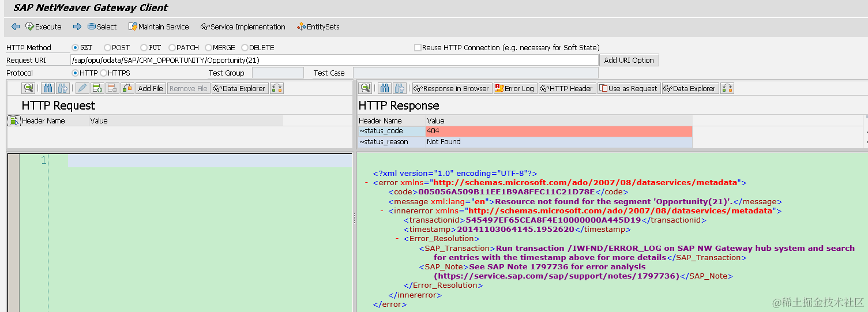The width and height of the screenshot is (868, 312).
Task: Click the Remove File button
Action: [x=189, y=88]
